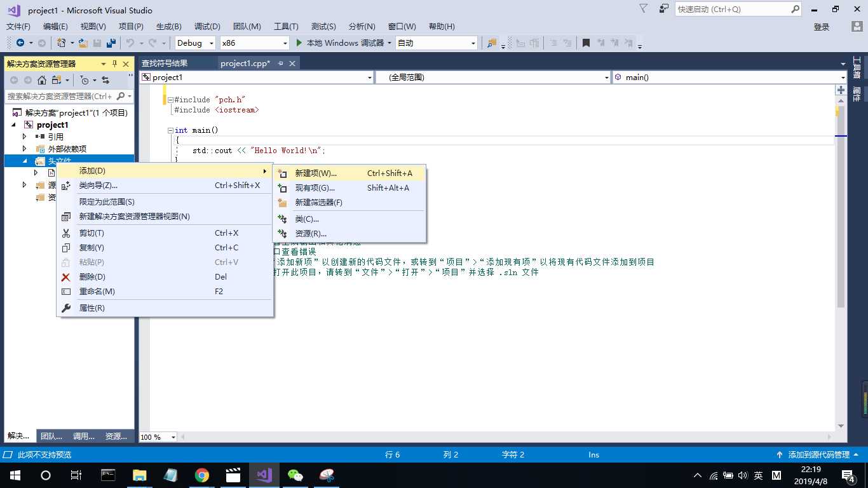Click the sync active document icon
This screenshot has width=868, height=488.
105,80
